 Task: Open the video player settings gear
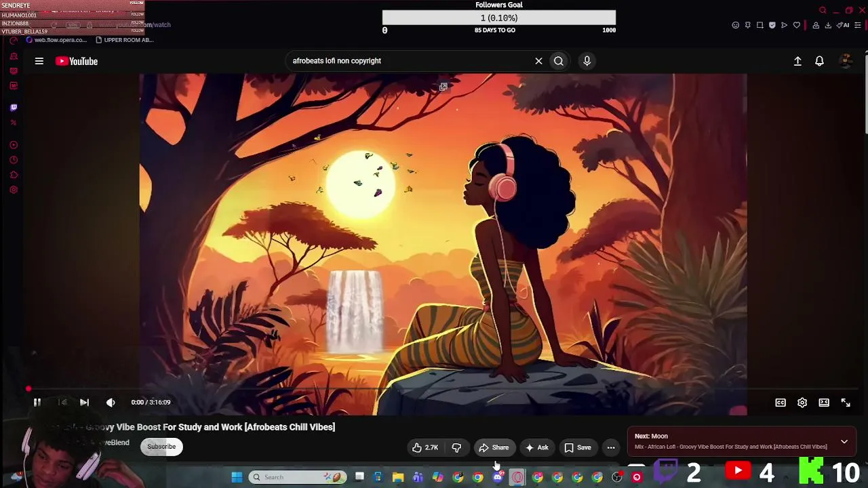[x=802, y=403]
